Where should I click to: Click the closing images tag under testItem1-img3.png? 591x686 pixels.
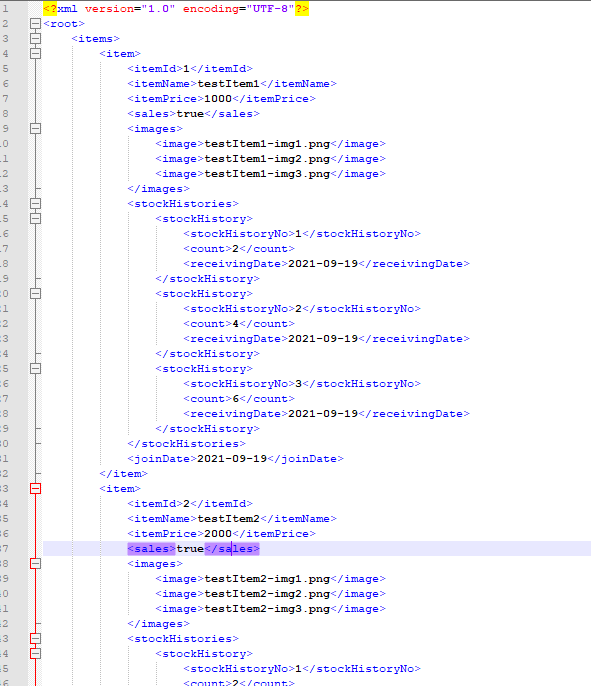[158, 189]
